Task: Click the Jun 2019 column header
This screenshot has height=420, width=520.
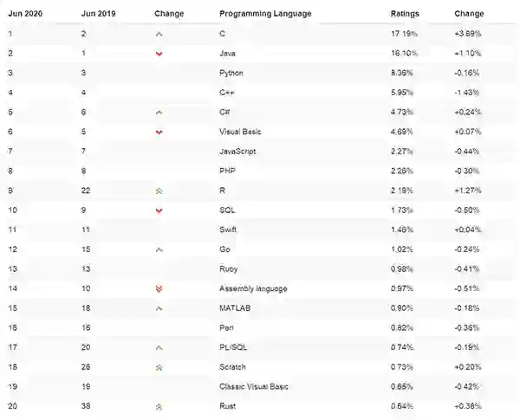Action: [98, 15]
